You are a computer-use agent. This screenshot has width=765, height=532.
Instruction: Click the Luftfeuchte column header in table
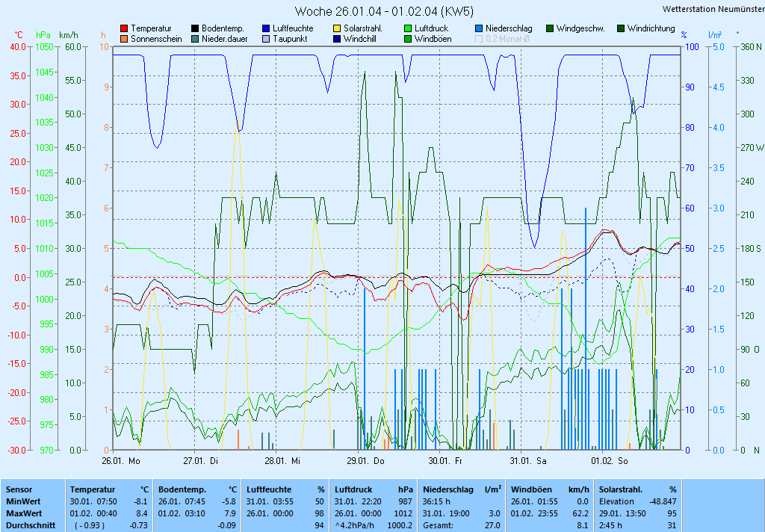(269, 489)
